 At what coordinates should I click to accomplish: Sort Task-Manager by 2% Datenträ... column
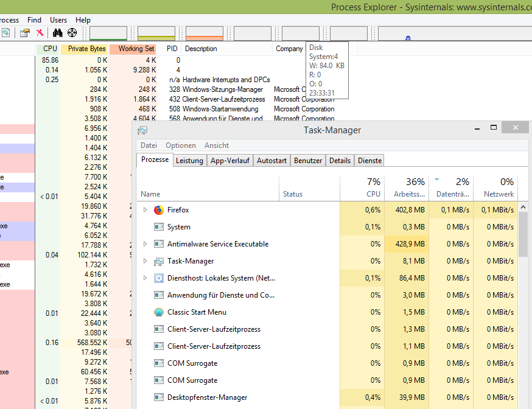point(451,188)
